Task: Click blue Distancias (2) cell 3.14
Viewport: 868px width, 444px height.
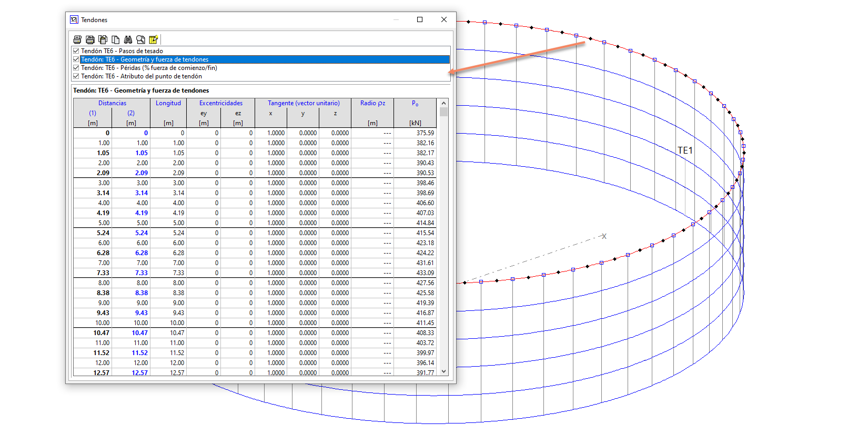Action: (x=131, y=193)
